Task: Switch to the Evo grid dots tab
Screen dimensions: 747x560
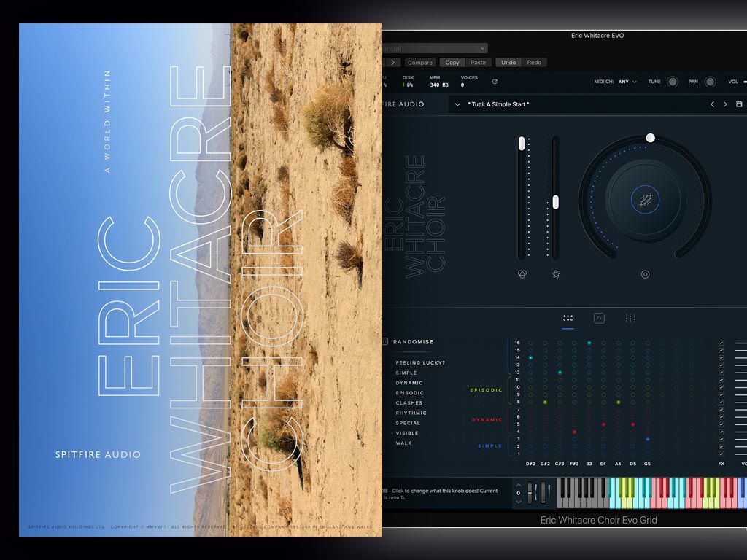Action: (x=568, y=318)
